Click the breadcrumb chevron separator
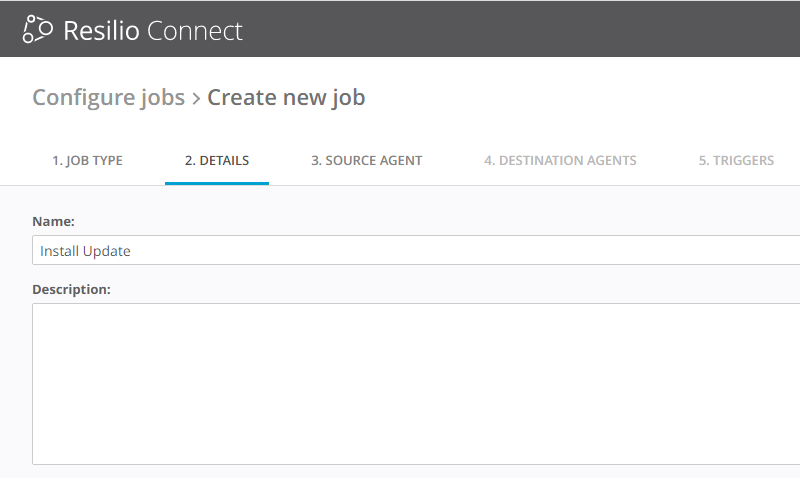 tap(196, 98)
